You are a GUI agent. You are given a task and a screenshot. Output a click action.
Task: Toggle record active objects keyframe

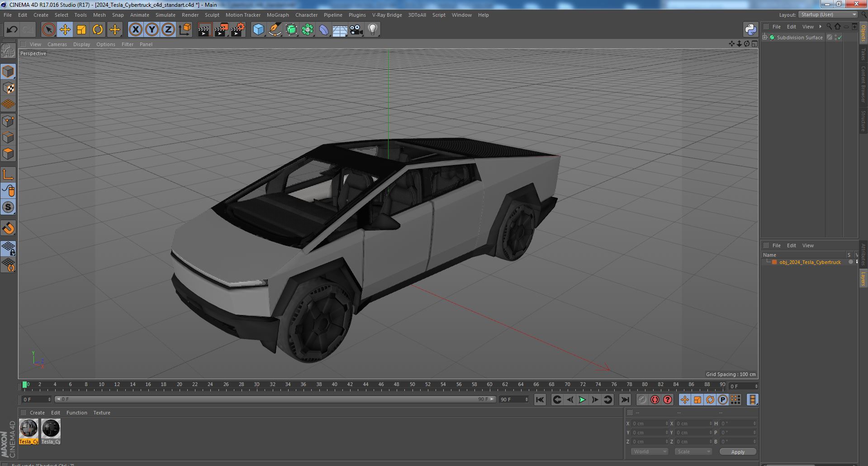tap(642, 400)
